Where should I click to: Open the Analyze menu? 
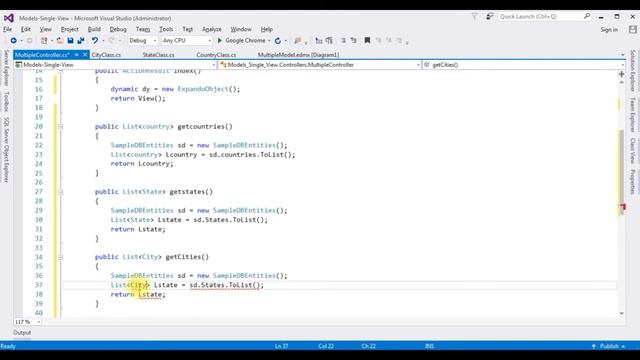pos(211,29)
